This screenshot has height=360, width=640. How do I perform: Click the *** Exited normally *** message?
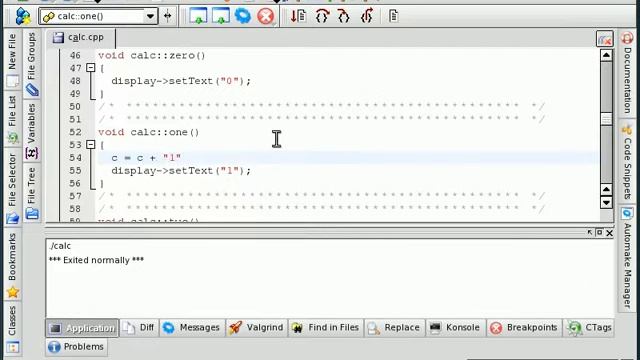coord(96,260)
